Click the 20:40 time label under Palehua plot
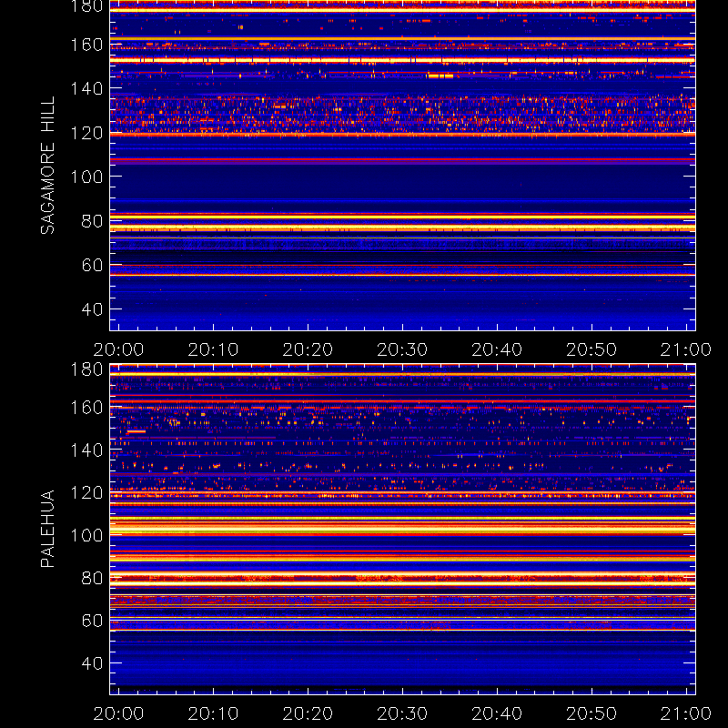 [497, 713]
